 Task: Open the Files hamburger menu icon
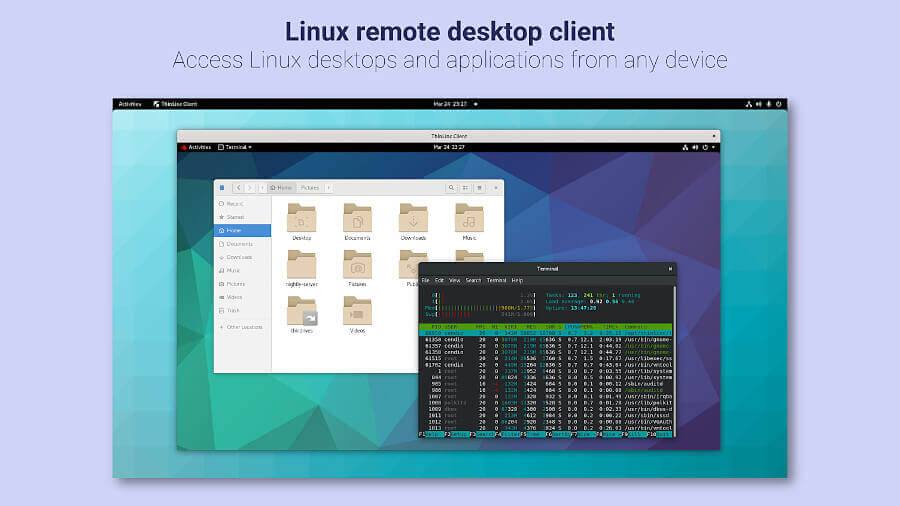[x=481, y=187]
